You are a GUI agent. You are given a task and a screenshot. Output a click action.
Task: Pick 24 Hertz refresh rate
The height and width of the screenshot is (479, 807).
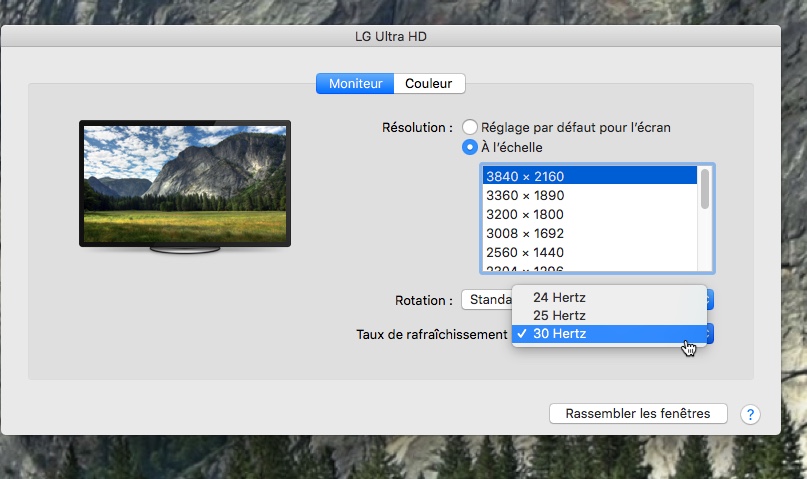609,297
